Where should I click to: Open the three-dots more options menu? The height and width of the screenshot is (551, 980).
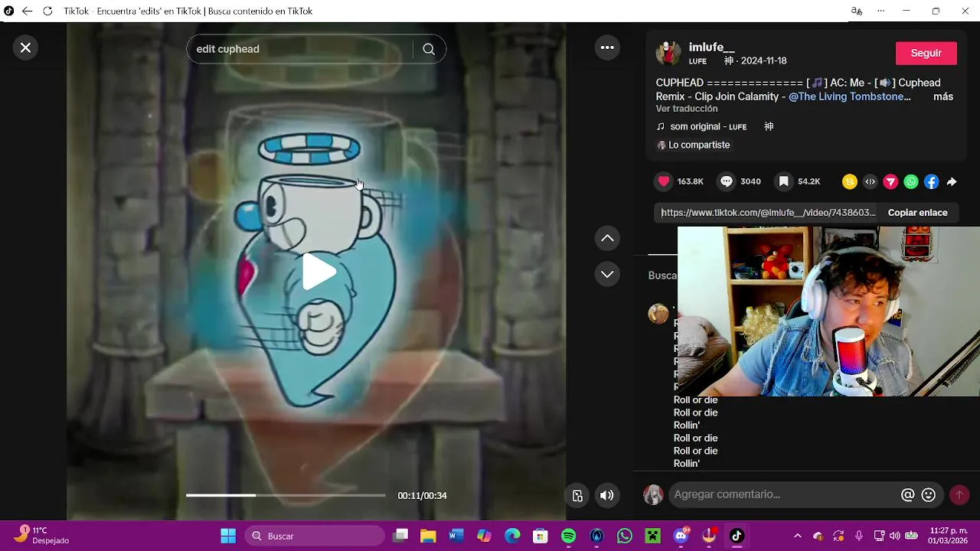(607, 47)
